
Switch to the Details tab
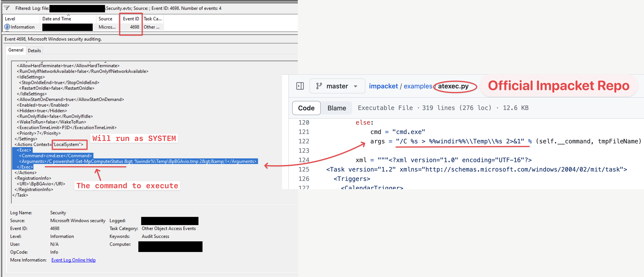point(34,50)
